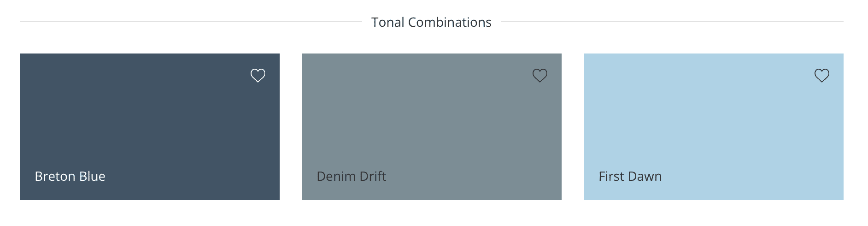The image size is (868, 226).
Task: Open the Breton Blue color swatch
Action: click(150, 127)
